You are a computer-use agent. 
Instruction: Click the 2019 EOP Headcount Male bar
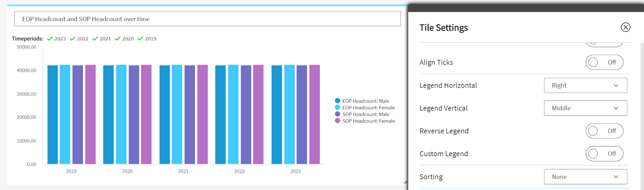tap(53, 115)
